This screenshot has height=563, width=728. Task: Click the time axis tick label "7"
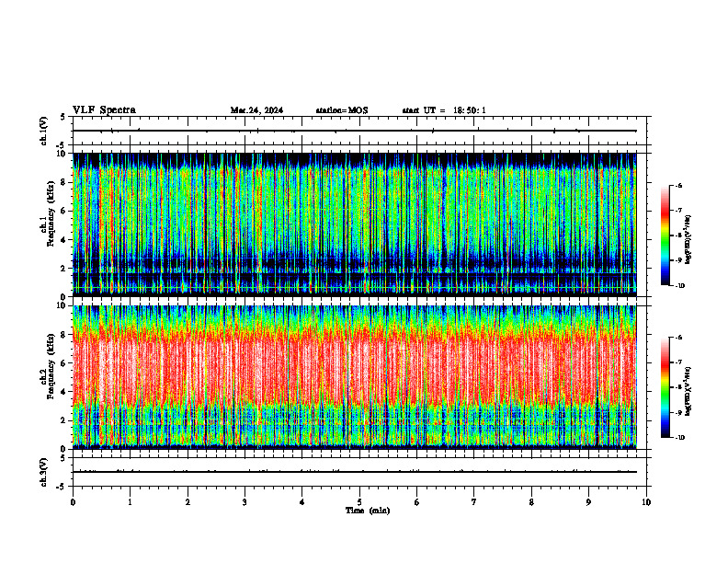pyautogui.click(x=474, y=502)
